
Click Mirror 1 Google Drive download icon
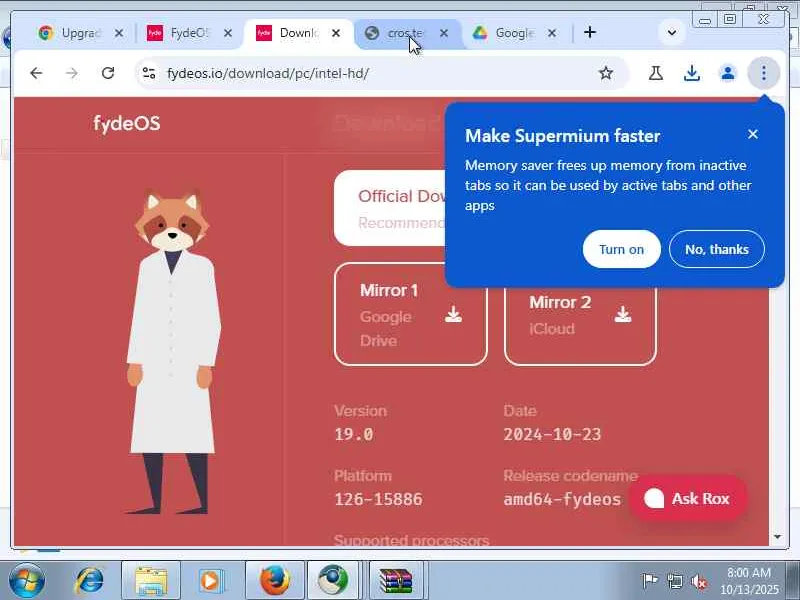453,314
